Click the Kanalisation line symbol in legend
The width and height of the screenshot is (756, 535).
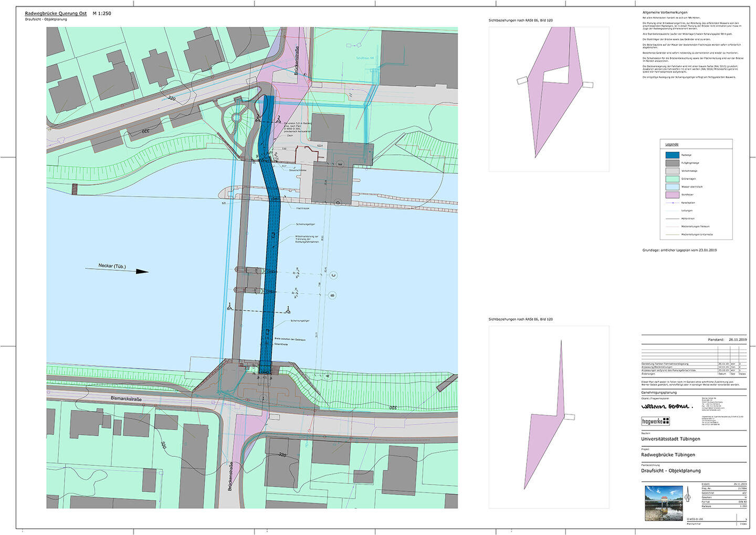[x=672, y=203]
